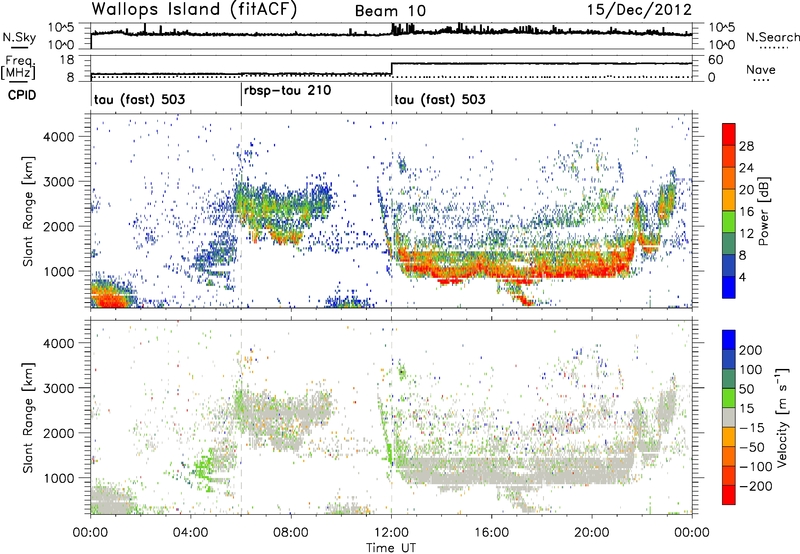
Task: Pick the light green segment of Power colorbar
Action: click(x=729, y=222)
